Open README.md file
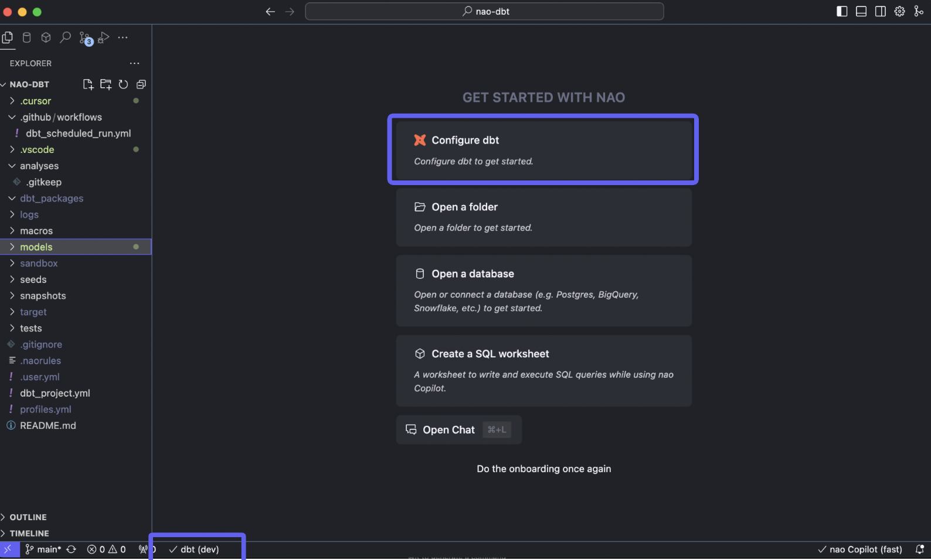 pos(76,426)
